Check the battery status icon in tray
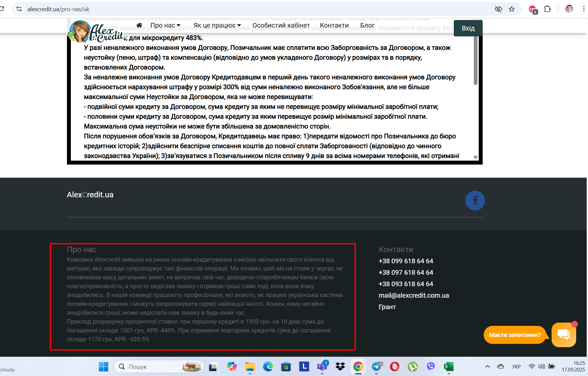The height and width of the screenshot is (376, 588). 552,366
